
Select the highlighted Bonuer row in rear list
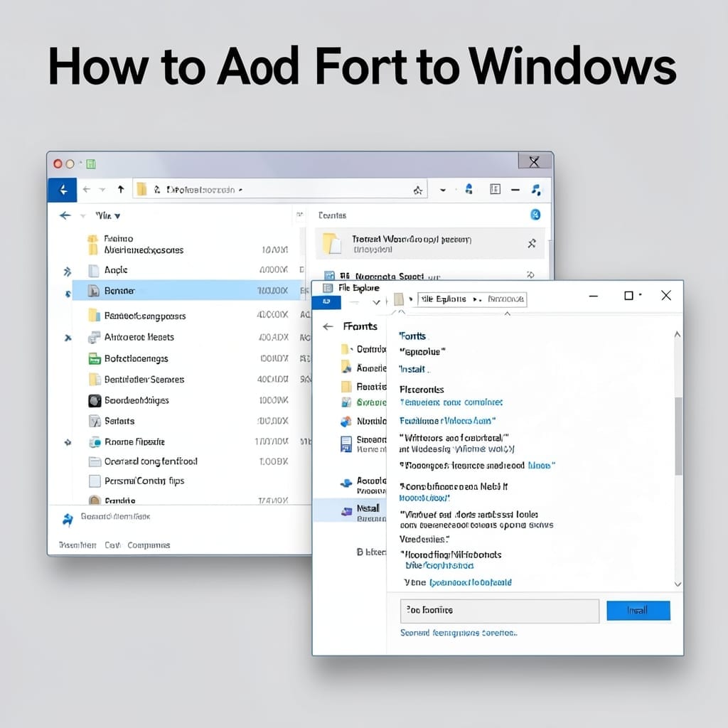pos(187,291)
